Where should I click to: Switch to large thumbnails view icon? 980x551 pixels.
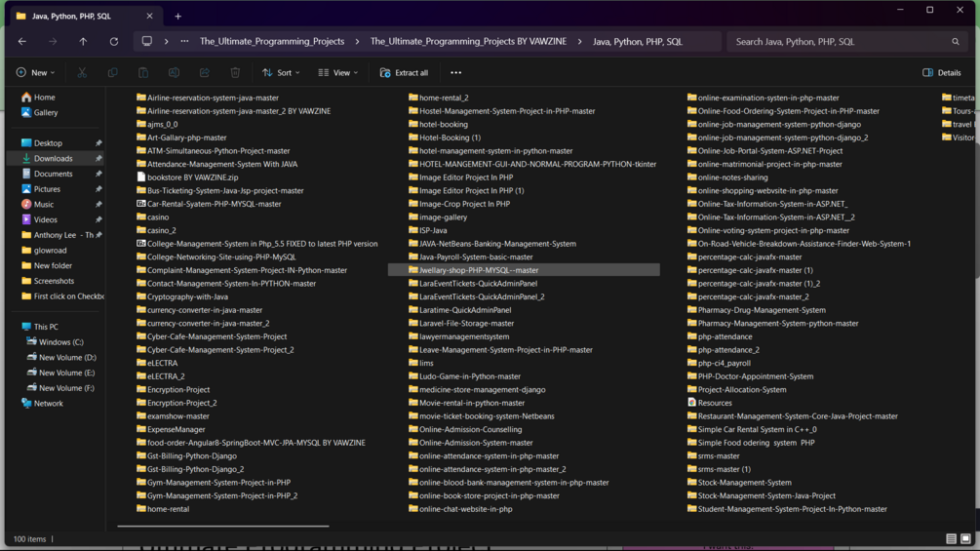965,538
